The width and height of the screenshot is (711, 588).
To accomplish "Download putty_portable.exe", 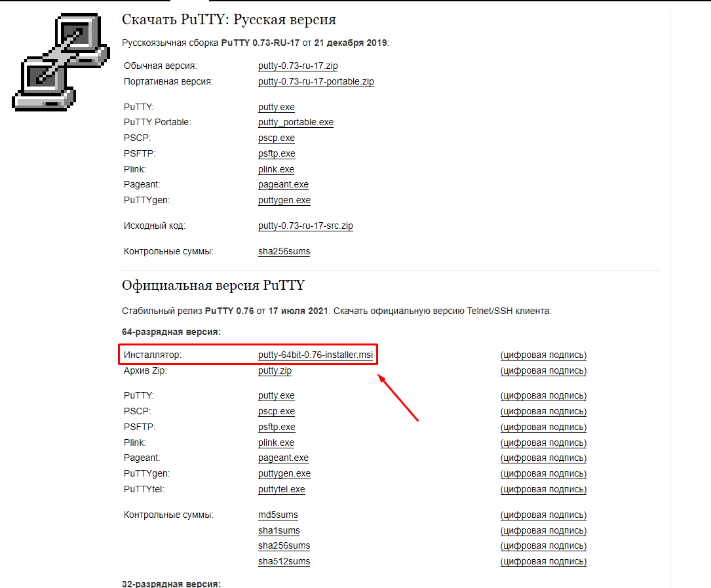I will click(296, 123).
